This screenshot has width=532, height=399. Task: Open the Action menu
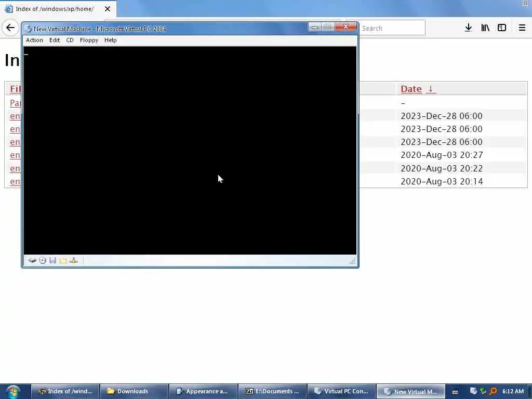tap(34, 40)
